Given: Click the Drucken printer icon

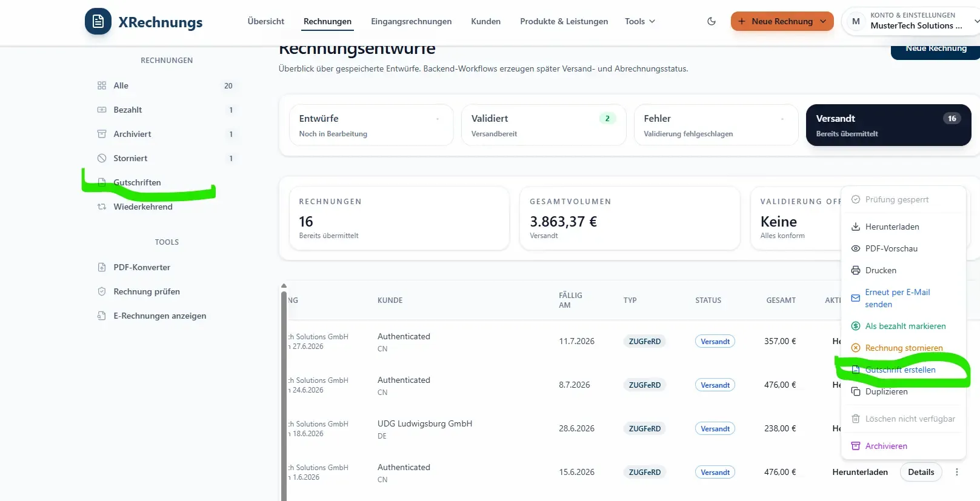Looking at the screenshot, I should click(x=856, y=270).
